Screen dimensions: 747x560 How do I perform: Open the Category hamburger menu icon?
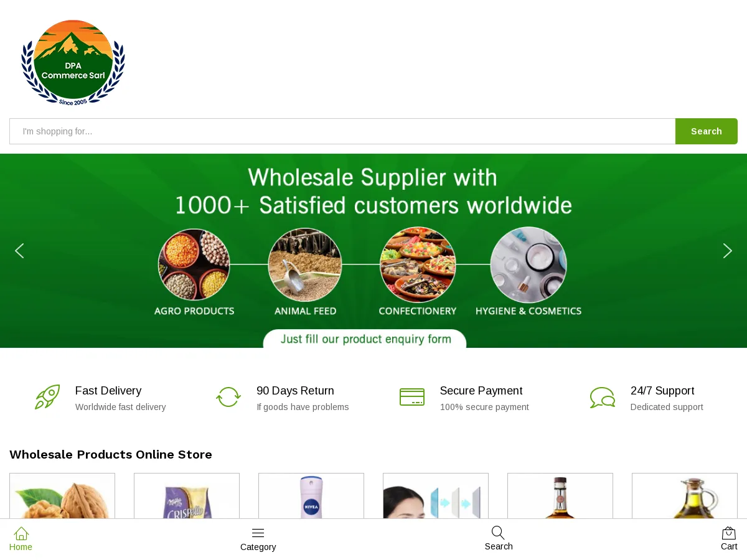(x=258, y=533)
